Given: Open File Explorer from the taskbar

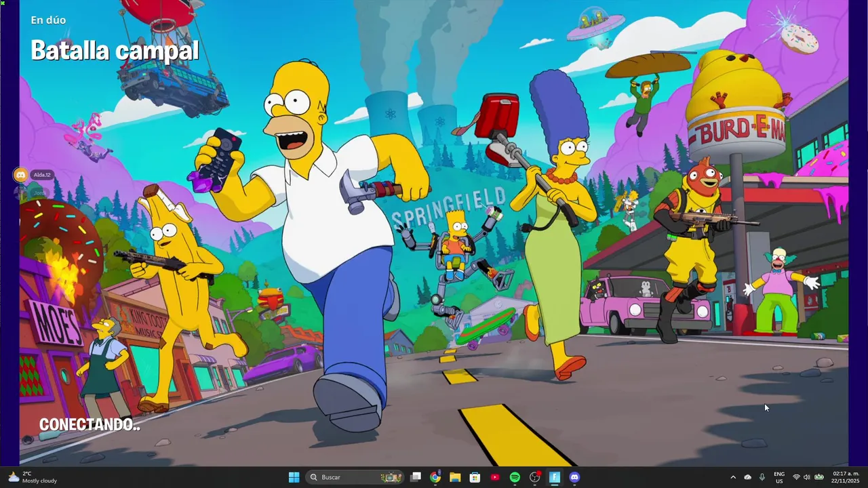Looking at the screenshot, I should click(455, 477).
